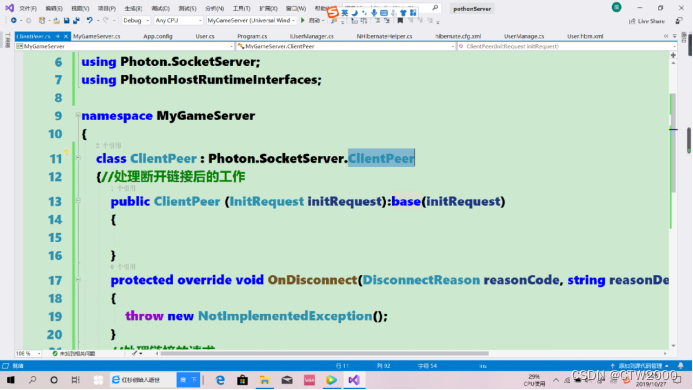Image resolution: width=693 pixels, height=390 pixels.
Task: Click Visual Studio icon in taskbar
Action: pyautogui.click(x=354, y=380)
